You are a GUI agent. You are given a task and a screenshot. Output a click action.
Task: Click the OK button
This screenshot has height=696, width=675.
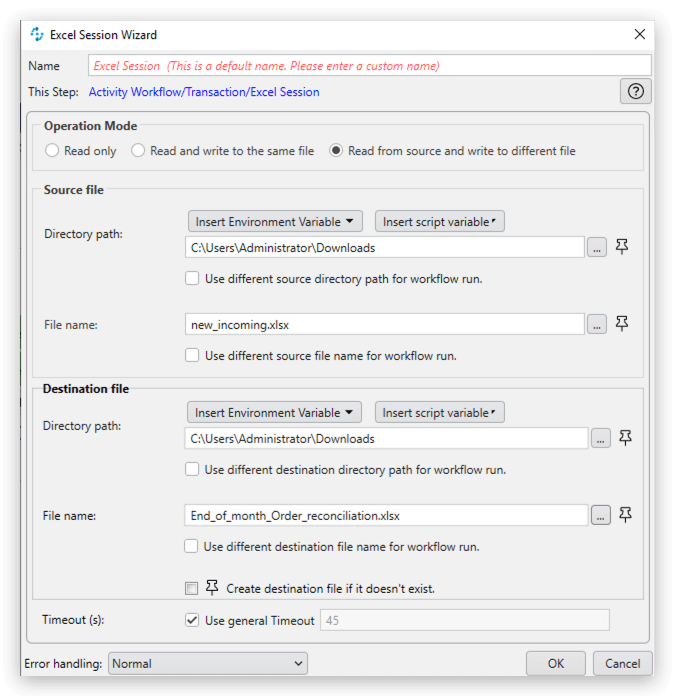(556, 664)
